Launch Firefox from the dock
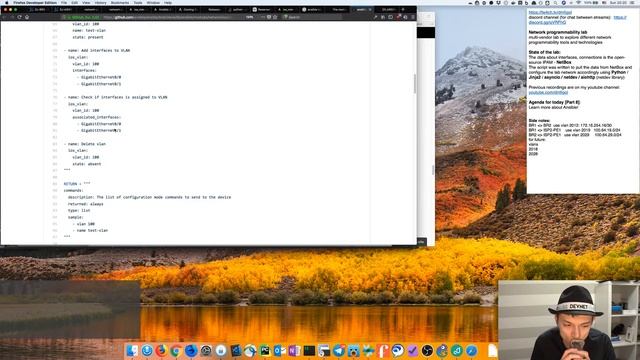The image size is (640, 360). click(x=161, y=351)
